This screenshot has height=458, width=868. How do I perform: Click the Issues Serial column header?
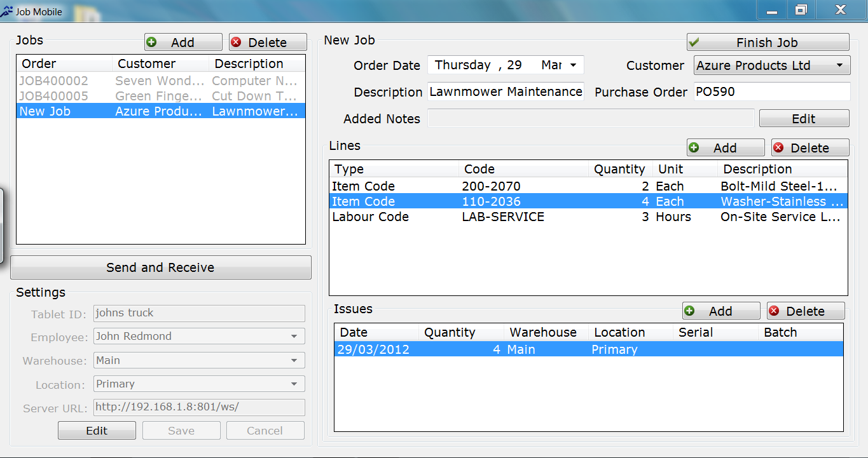click(x=715, y=332)
